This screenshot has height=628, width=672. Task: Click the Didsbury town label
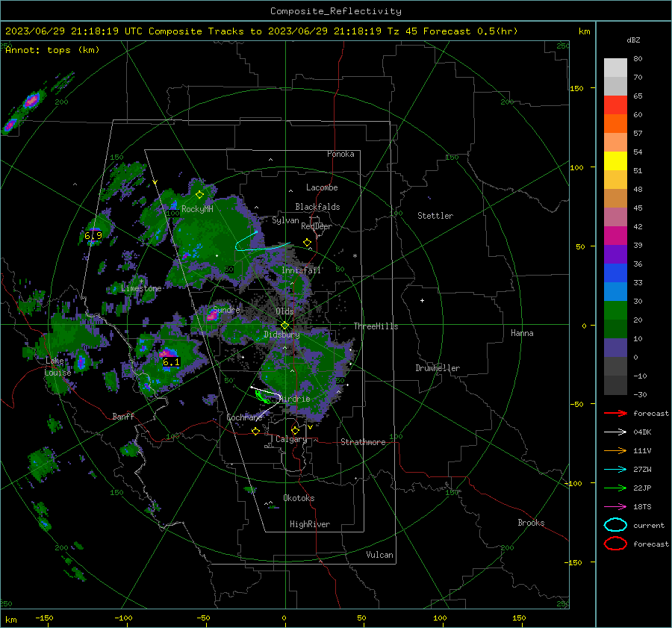(x=281, y=335)
